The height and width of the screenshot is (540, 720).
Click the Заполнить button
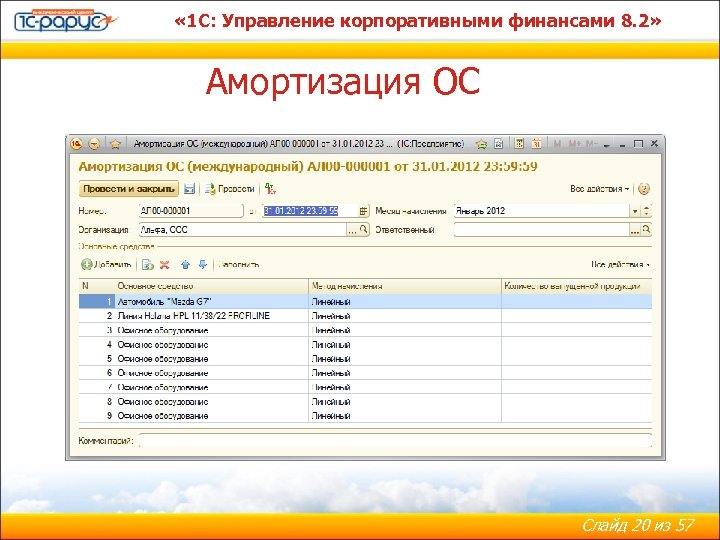coord(238,264)
